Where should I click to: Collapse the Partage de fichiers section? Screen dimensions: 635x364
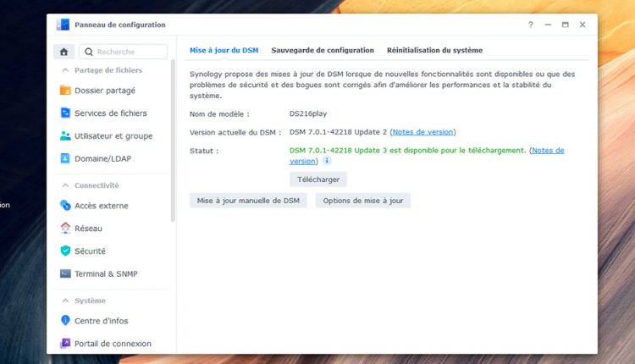(65, 70)
